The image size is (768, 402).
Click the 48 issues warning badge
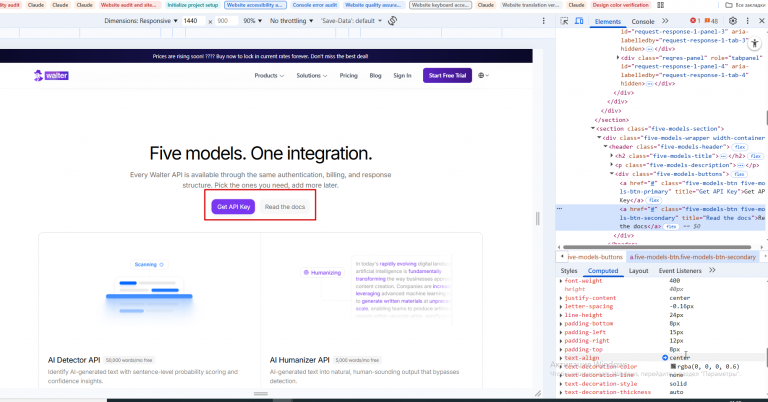click(x=711, y=21)
